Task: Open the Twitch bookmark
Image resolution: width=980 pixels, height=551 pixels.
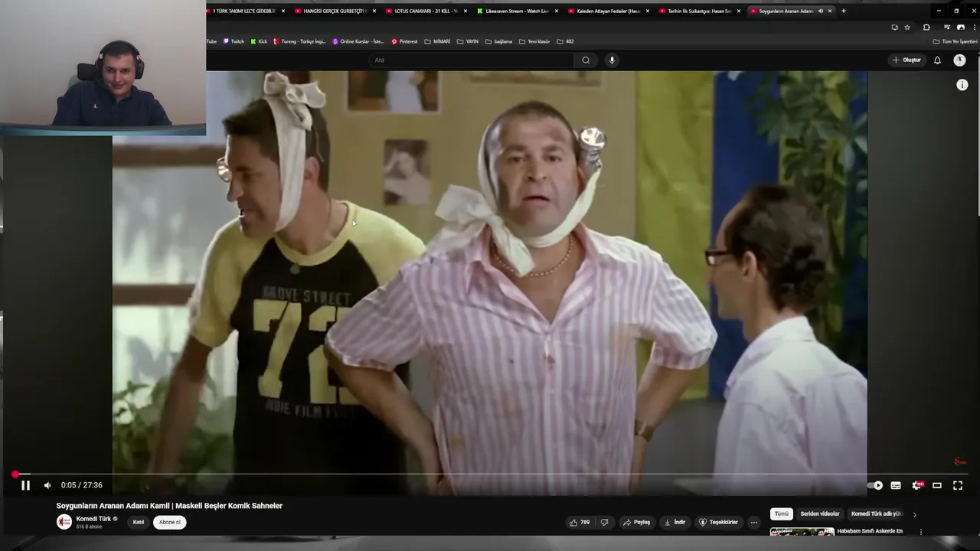Action: pyautogui.click(x=234, y=41)
